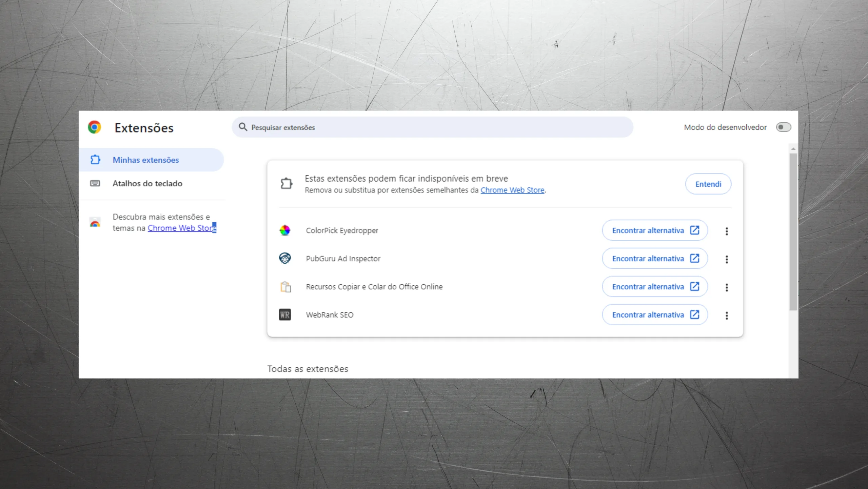Click the indisponíveis em breve warning heading
Viewport: 868px width, 489px height.
pyautogui.click(x=406, y=179)
